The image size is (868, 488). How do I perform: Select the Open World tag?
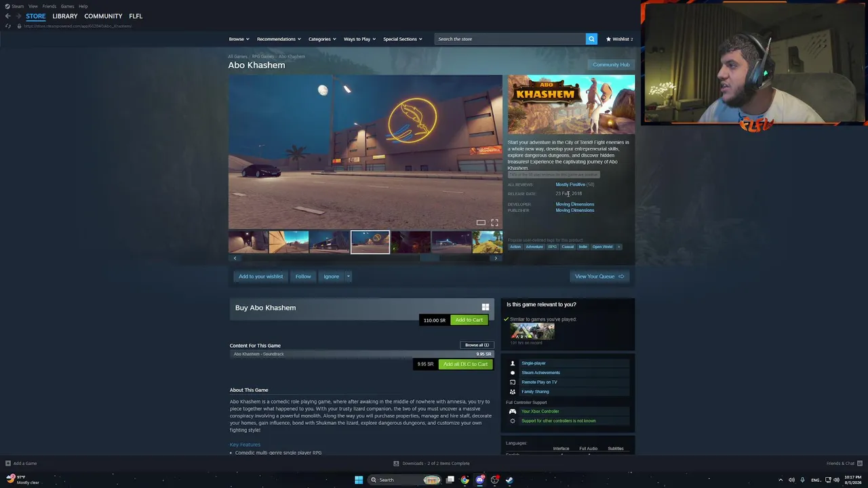(x=602, y=247)
